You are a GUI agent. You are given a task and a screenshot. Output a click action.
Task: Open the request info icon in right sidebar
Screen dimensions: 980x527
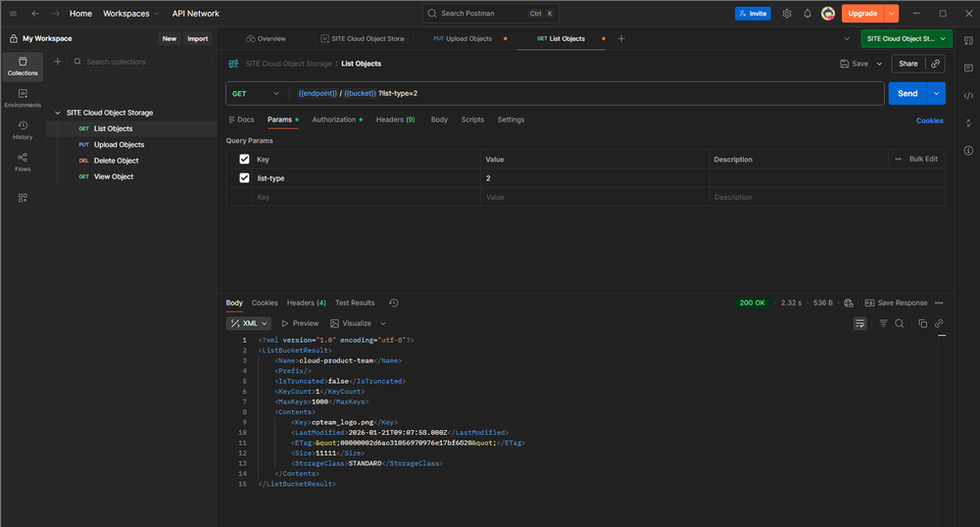pos(968,151)
